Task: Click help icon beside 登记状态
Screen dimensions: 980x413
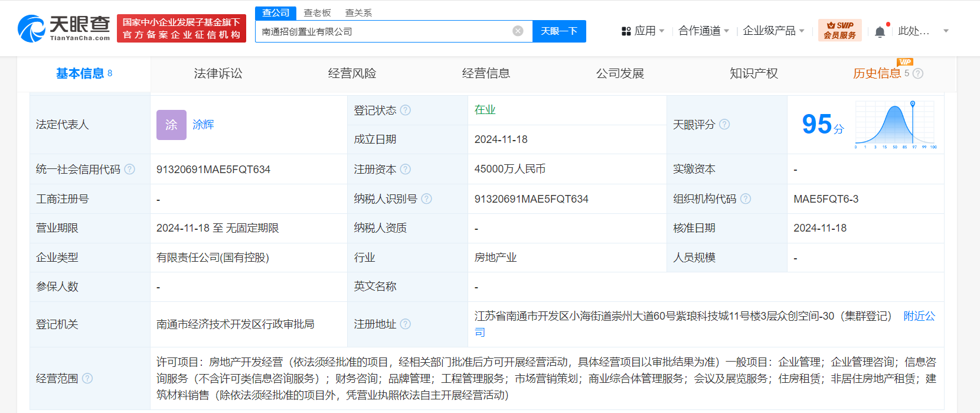Action: pyautogui.click(x=405, y=110)
